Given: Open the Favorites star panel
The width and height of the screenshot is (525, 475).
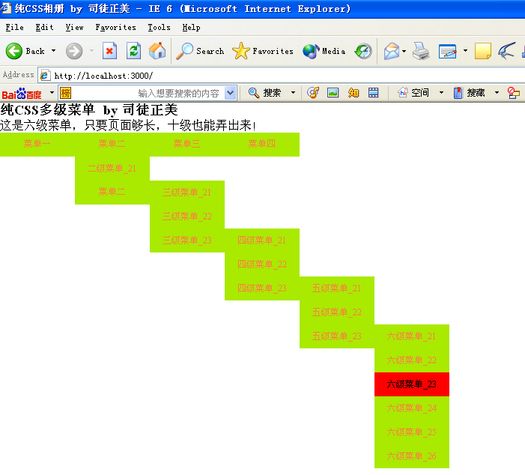Looking at the screenshot, I should (241, 51).
